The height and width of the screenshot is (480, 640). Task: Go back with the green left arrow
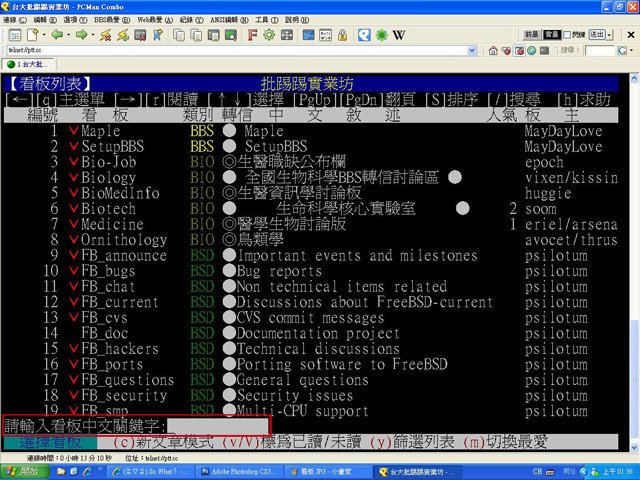[57, 35]
